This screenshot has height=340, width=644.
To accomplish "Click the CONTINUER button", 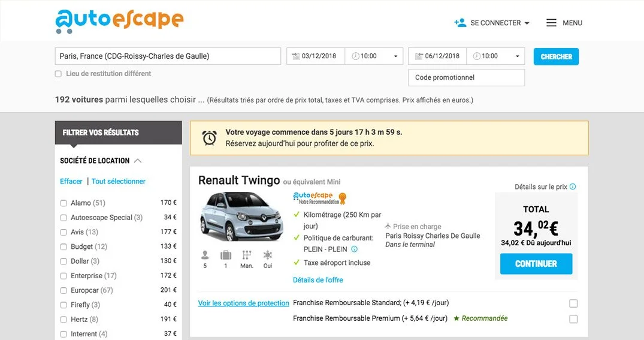I will point(536,263).
